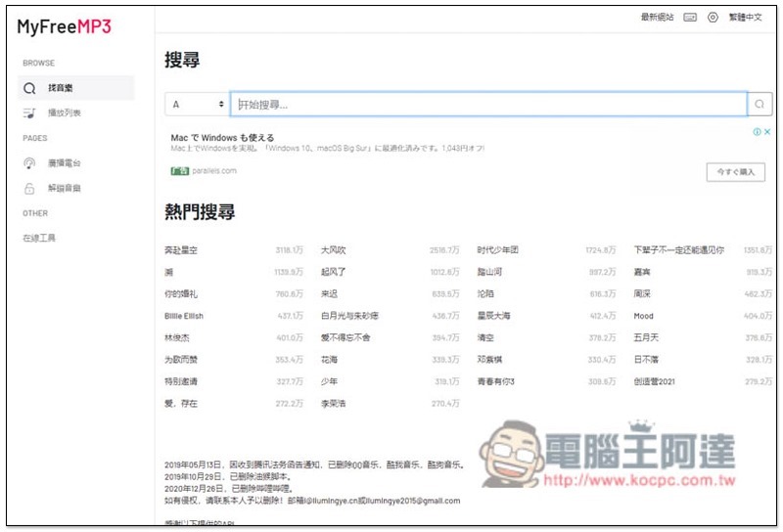Open the 繁體中文 language selector
The image size is (783, 532).
point(745,18)
